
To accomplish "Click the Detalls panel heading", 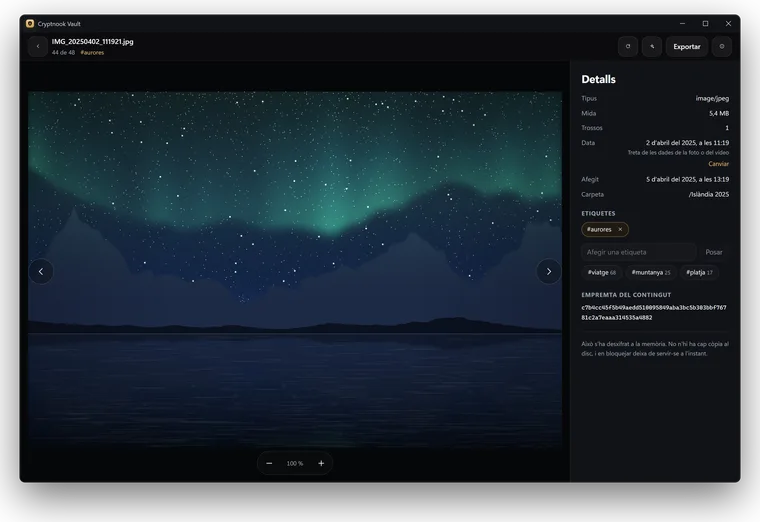I will coord(599,79).
